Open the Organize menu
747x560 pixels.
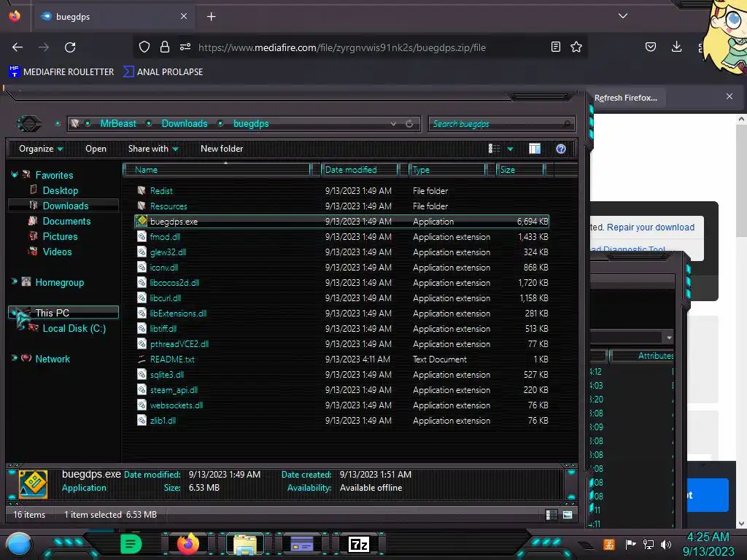(41, 149)
